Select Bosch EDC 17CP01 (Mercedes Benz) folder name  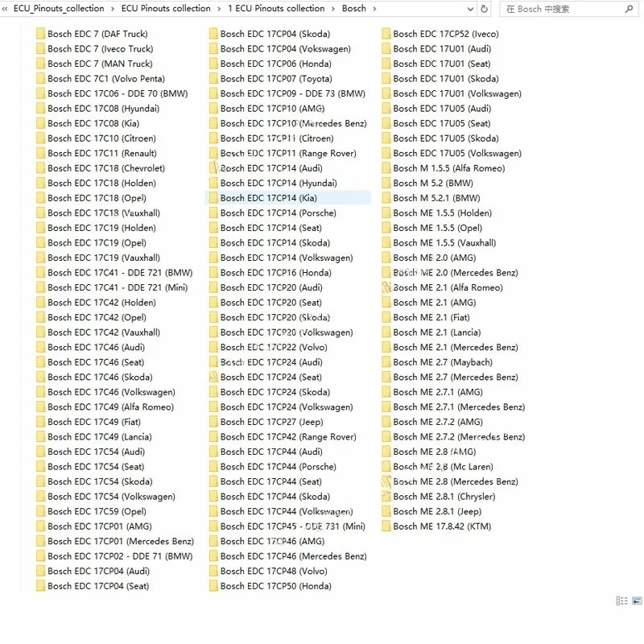click(121, 541)
